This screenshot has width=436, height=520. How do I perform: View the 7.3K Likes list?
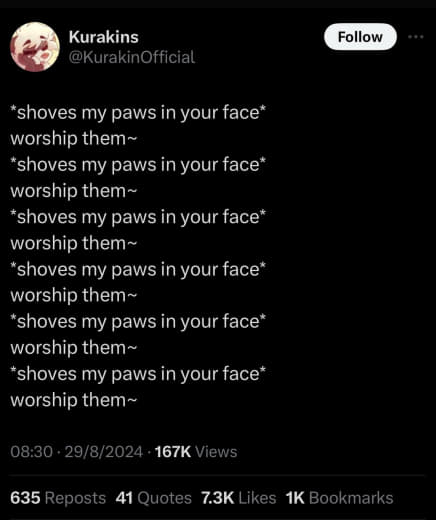point(239,498)
